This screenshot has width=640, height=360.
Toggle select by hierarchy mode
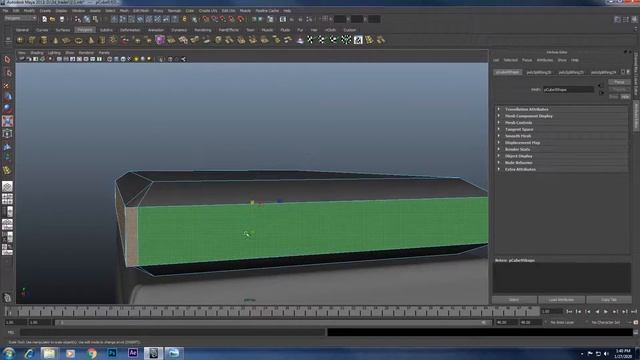[x=78, y=19]
